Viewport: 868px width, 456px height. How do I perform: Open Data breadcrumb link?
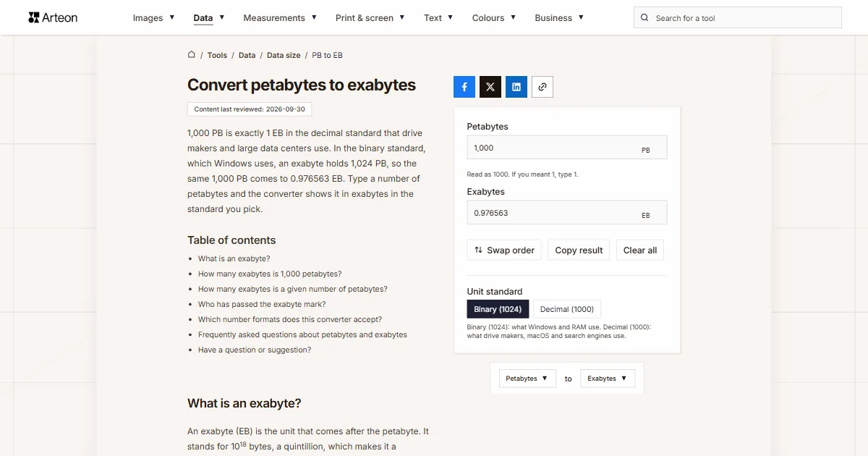click(247, 55)
